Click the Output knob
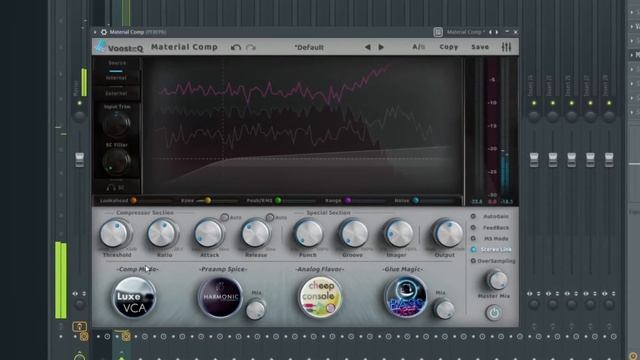 tap(448, 234)
